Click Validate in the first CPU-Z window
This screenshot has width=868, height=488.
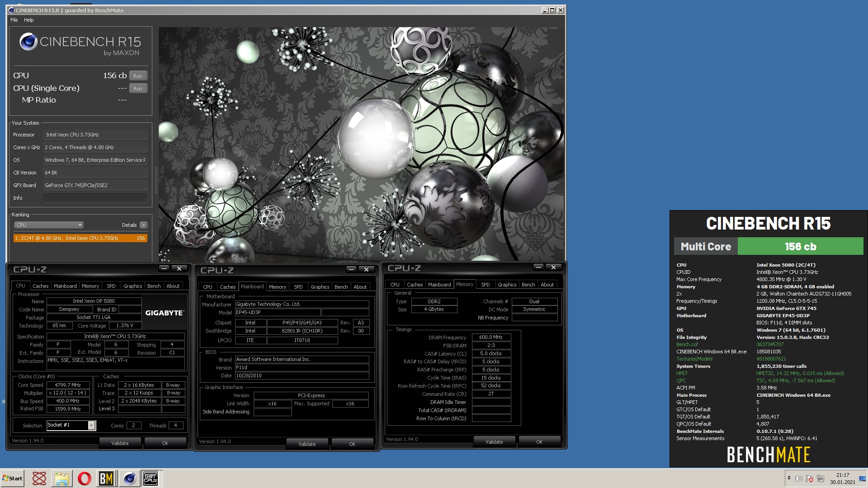point(120,443)
